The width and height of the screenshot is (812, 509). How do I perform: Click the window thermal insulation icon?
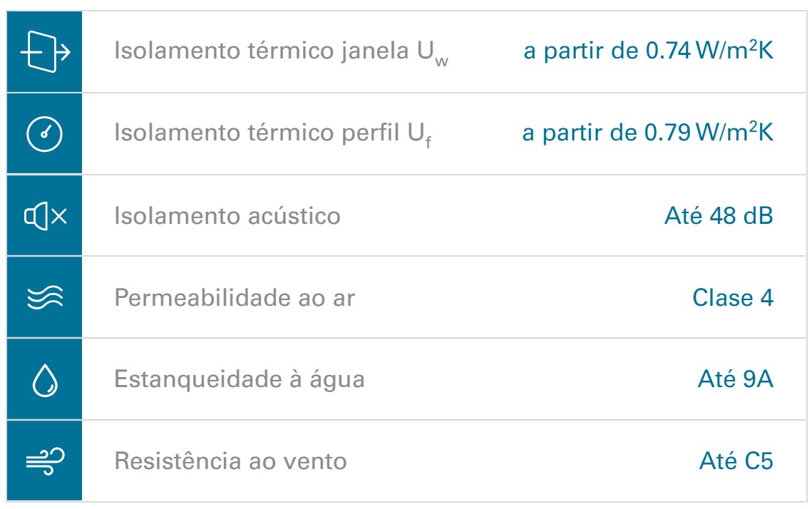coord(45,52)
